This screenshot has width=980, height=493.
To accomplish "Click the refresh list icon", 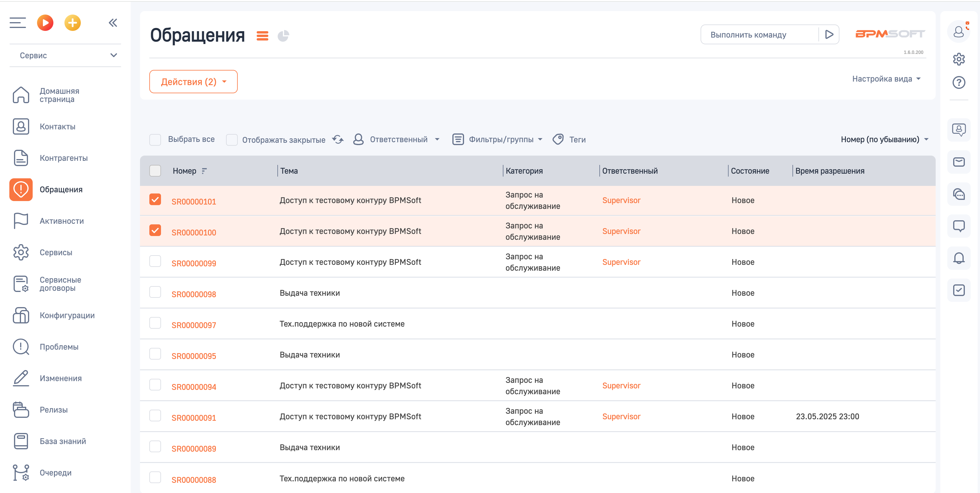I will (338, 140).
